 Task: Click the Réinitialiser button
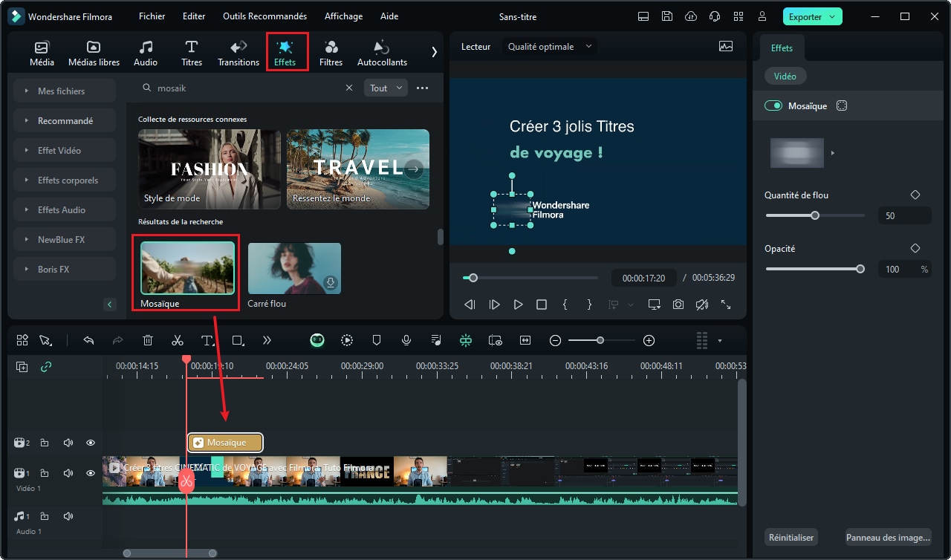point(791,537)
